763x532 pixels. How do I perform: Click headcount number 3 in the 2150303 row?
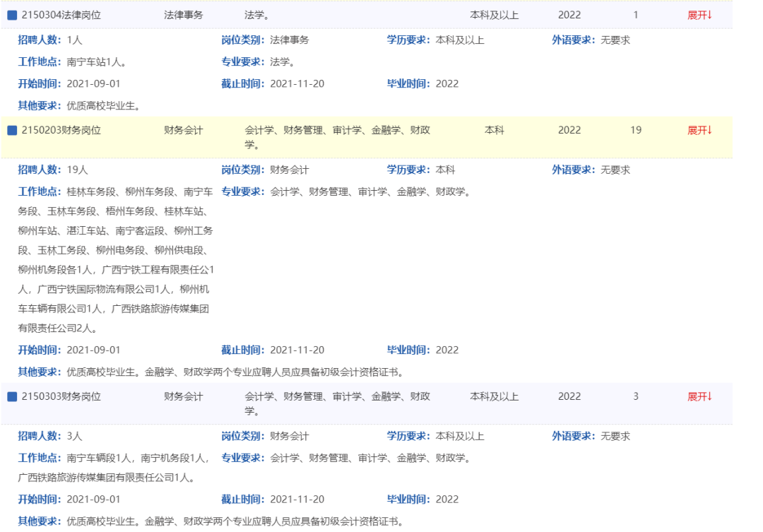[x=636, y=396]
